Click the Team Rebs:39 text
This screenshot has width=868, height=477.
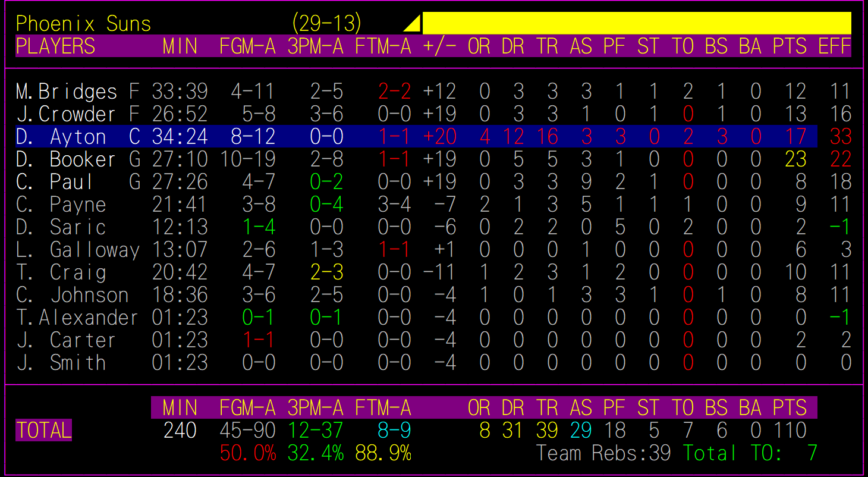[x=603, y=453]
